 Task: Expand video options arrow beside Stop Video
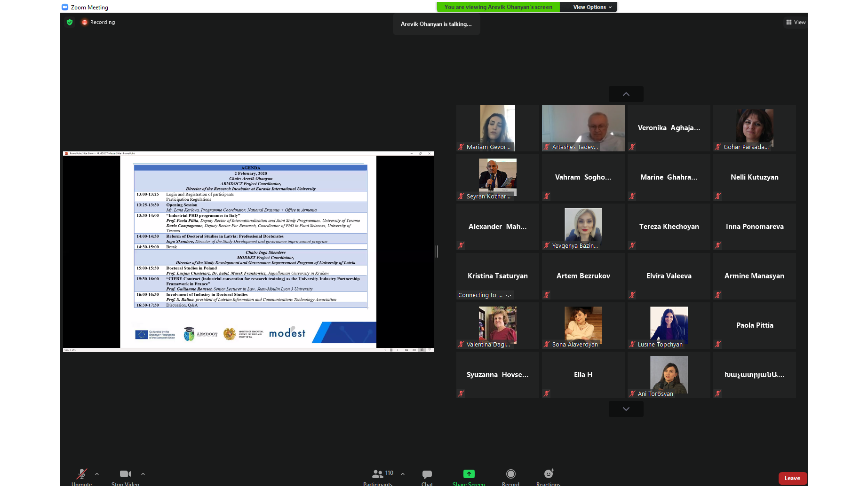pyautogui.click(x=143, y=474)
